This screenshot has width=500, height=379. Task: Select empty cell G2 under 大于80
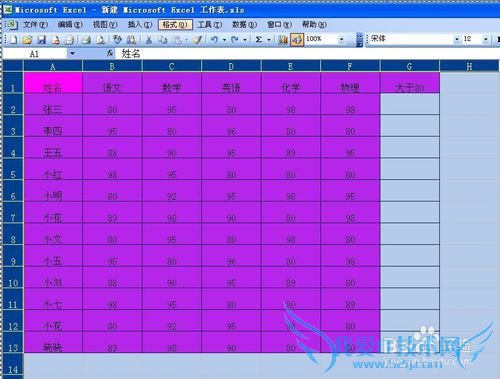click(410, 104)
